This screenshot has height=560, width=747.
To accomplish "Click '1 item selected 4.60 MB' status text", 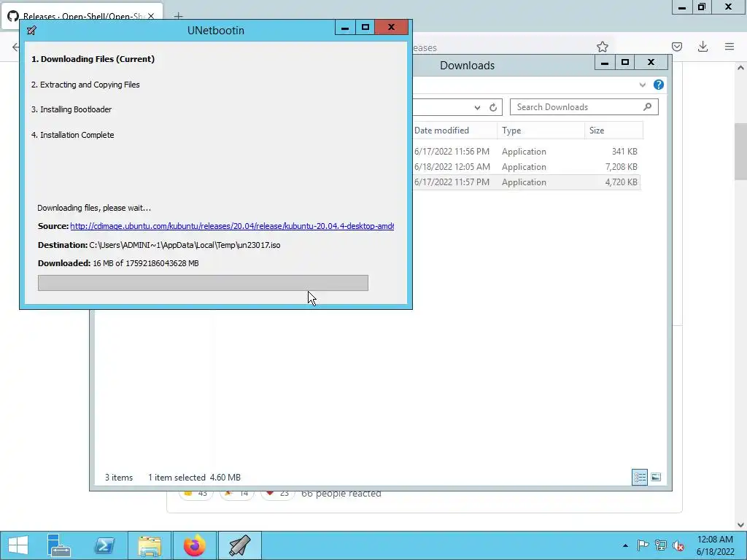I will (194, 478).
